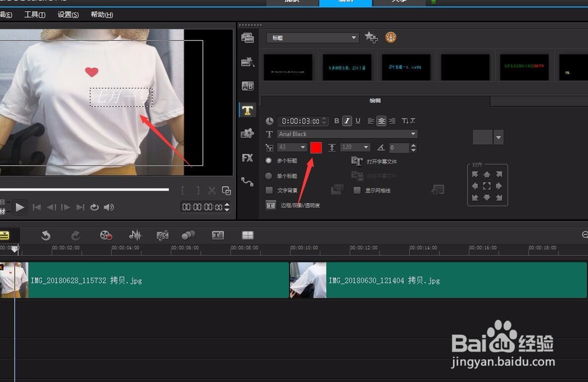Click the preview timecode stepper arrows
This screenshot has width=588, height=382.
(x=227, y=207)
